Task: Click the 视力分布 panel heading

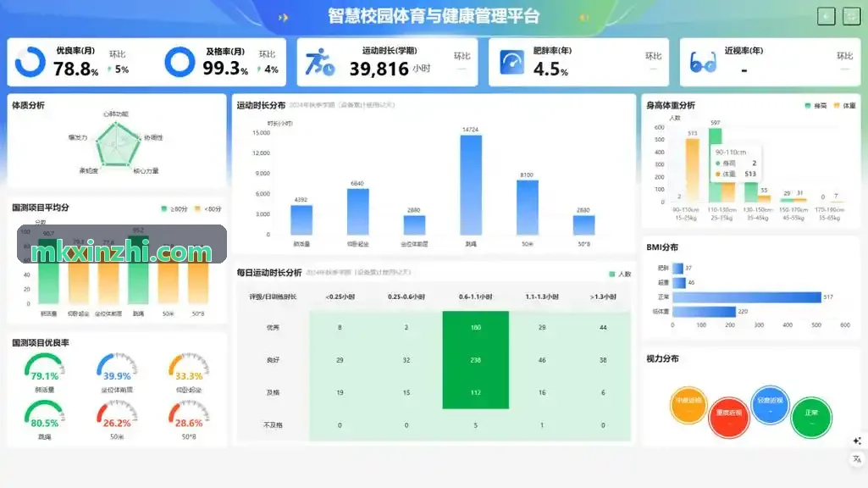Action: [x=662, y=359]
